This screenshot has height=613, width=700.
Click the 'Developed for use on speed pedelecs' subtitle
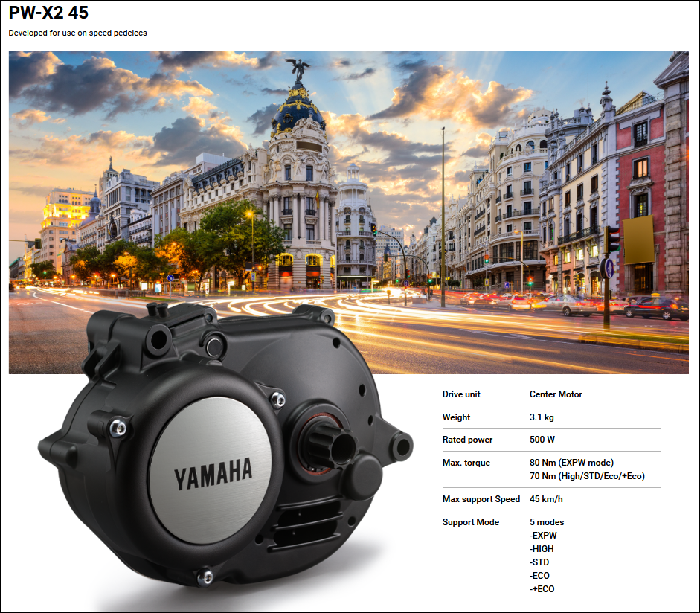[78, 33]
